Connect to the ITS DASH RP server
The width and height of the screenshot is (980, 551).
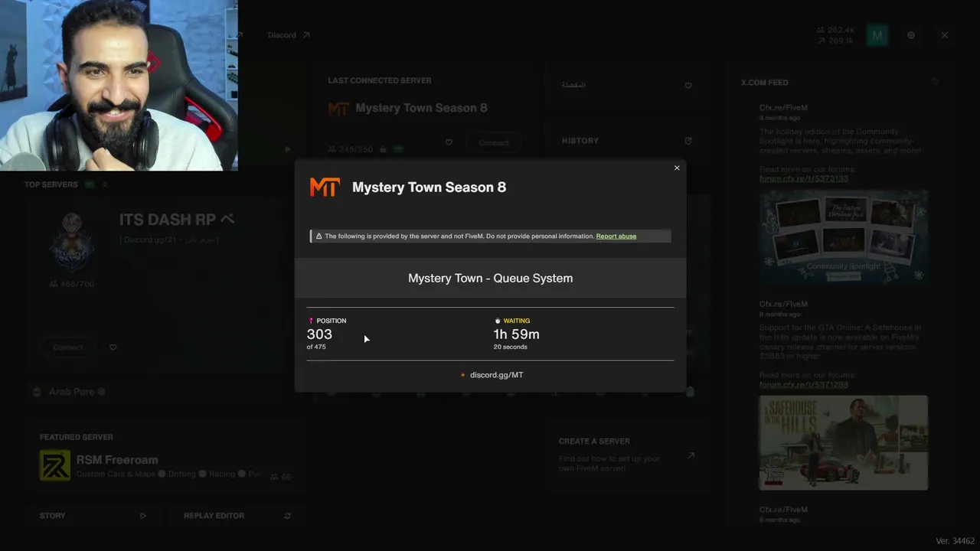[68, 347]
